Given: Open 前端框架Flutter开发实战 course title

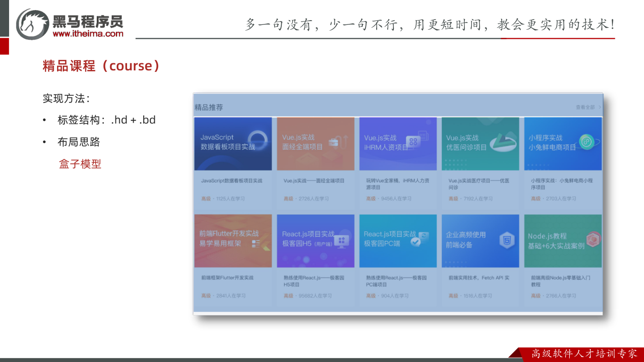Looking at the screenshot, I should click(228, 278).
